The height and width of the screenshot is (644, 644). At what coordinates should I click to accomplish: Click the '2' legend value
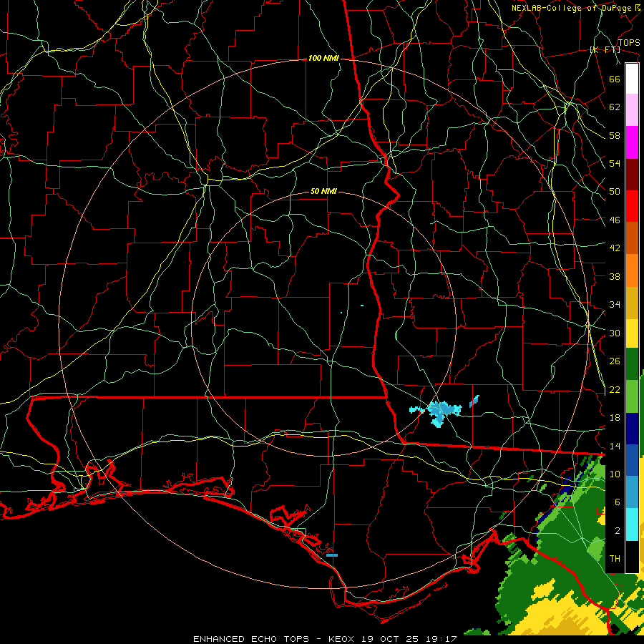pos(618,531)
